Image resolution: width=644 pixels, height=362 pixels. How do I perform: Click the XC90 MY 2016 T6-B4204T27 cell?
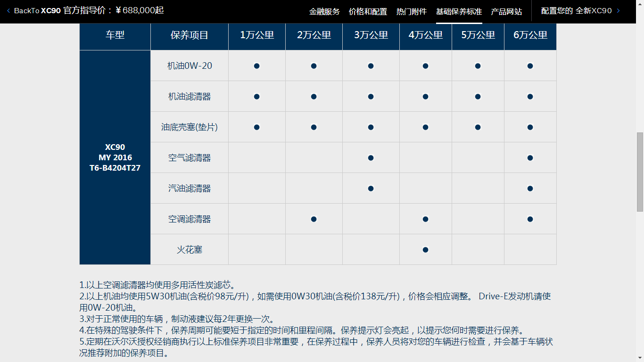pos(115,157)
